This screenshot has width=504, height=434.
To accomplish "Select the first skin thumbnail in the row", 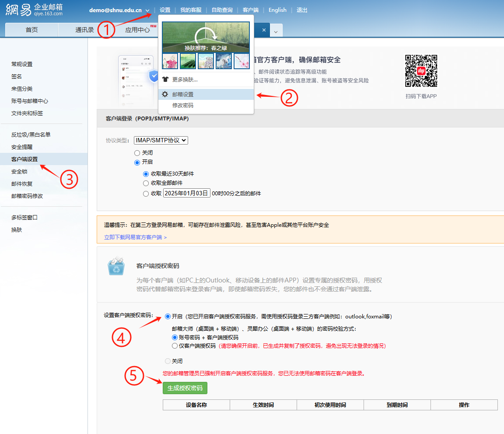I will pos(170,61).
